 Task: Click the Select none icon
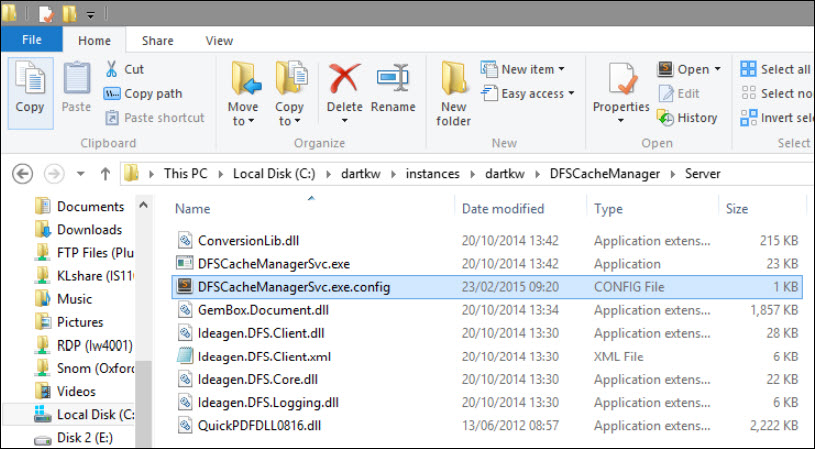[x=748, y=93]
